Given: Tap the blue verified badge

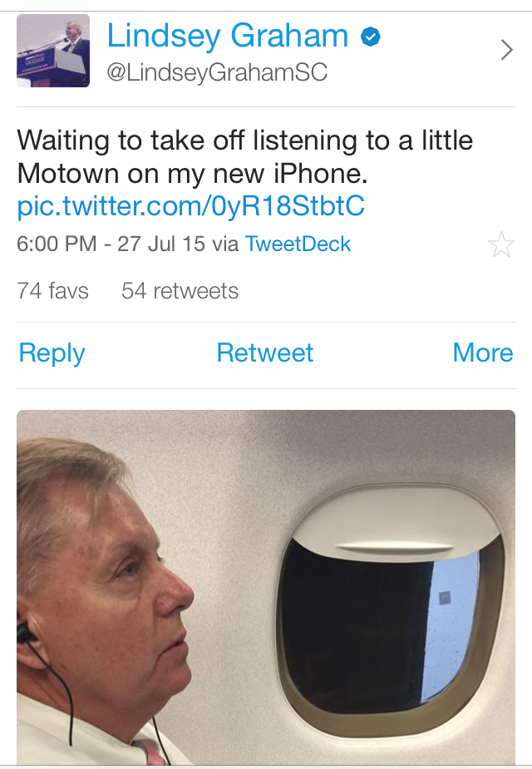Looking at the screenshot, I should (x=371, y=37).
